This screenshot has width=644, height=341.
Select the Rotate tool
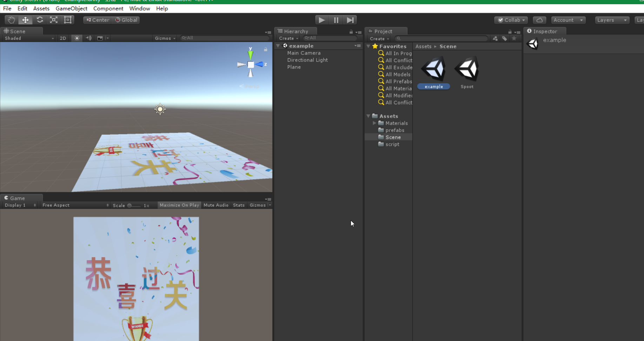tap(40, 20)
